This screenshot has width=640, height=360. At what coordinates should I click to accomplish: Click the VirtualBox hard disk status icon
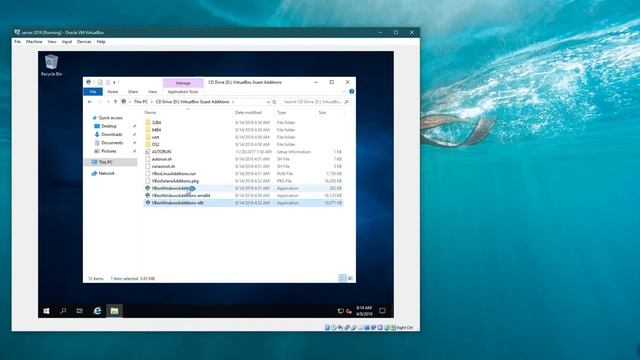[327, 327]
